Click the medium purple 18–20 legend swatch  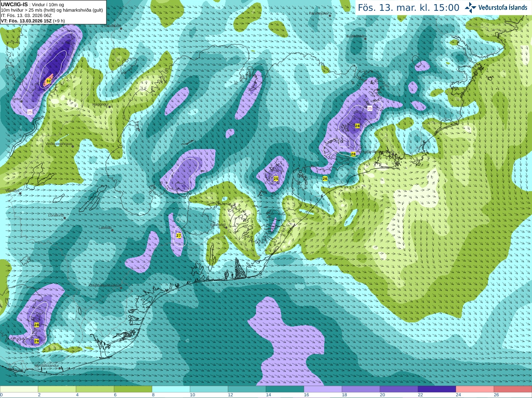(x=361, y=389)
